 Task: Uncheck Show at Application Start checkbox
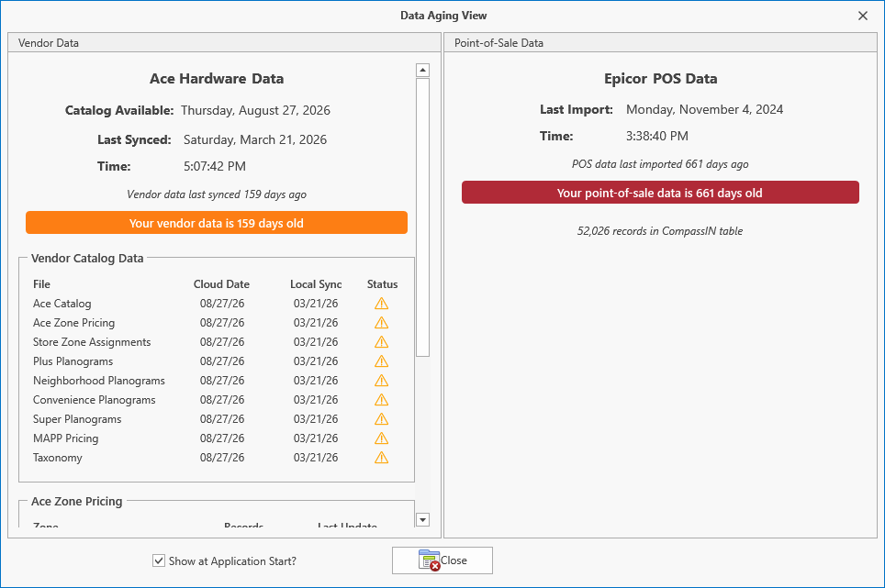(x=159, y=560)
